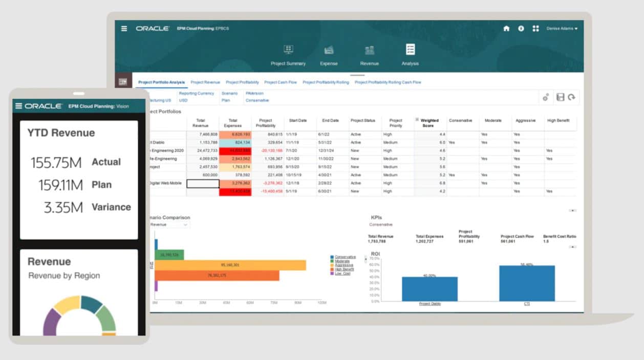This screenshot has width=644, height=360.
Task: Open the Project Summary view
Action: pyautogui.click(x=288, y=53)
